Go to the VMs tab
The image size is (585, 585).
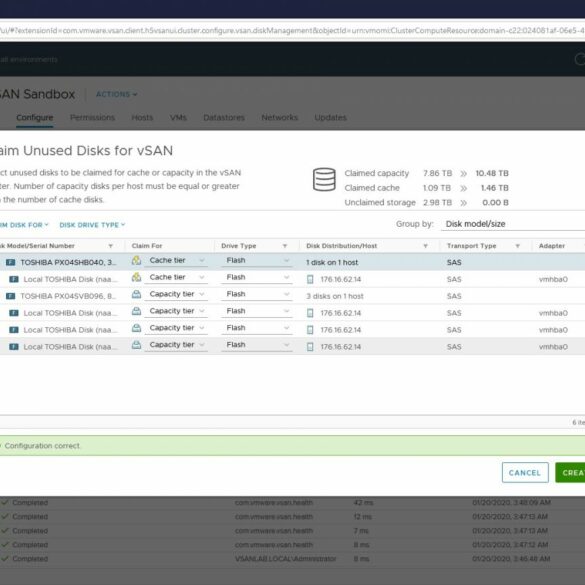pos(178,118)
